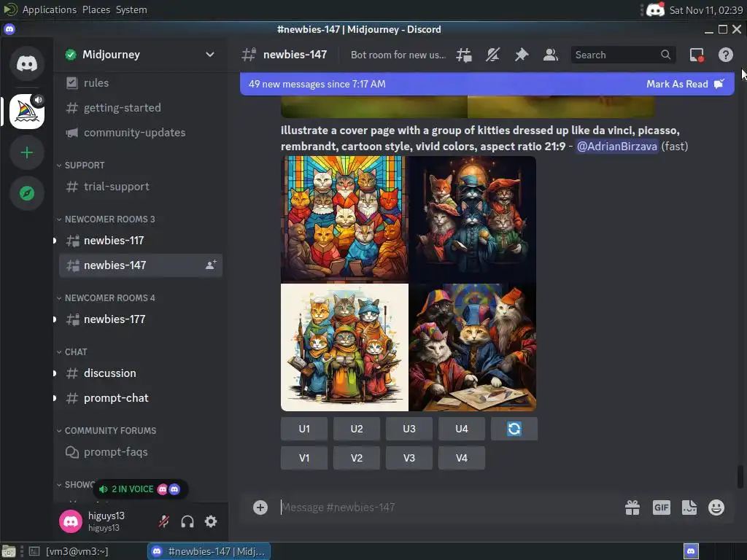747x560 pixels.
Task: Toggle deafen headphones icon
Action: click(x=187, y=521)
